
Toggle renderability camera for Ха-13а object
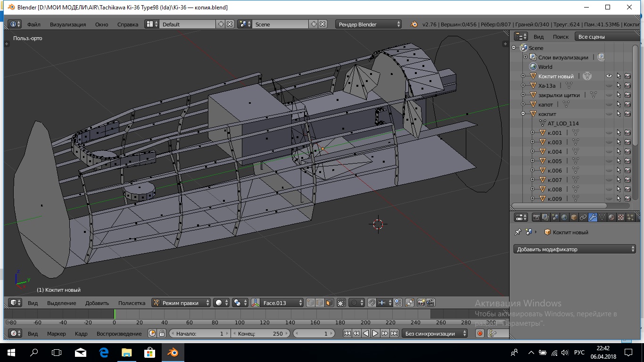[628, 85]
